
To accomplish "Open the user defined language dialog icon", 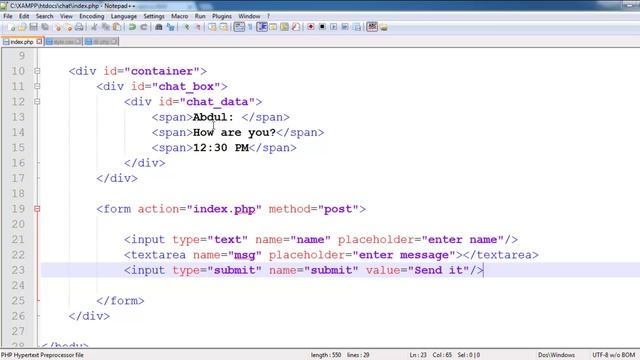I will tap(273, 27).
